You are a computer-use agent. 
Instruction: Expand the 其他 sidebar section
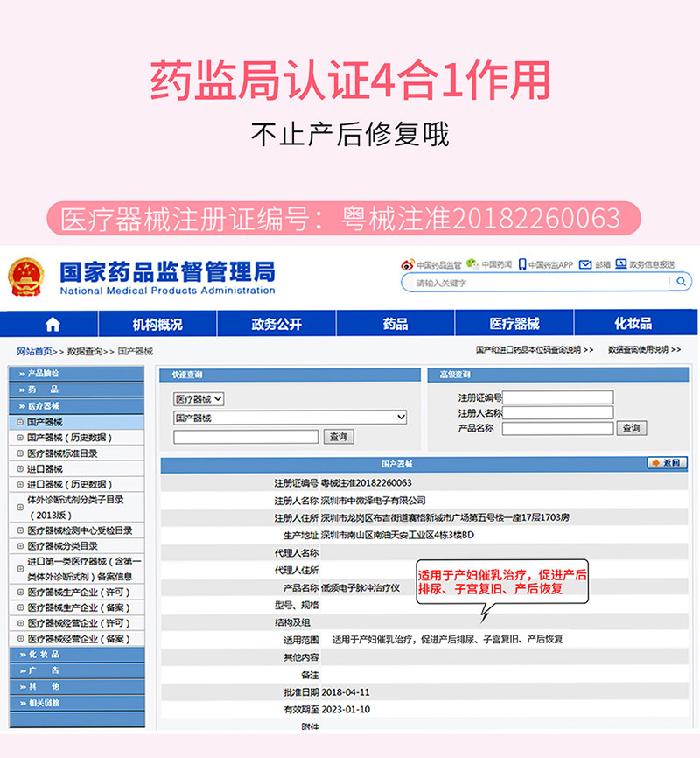click(x=77, y=686)
